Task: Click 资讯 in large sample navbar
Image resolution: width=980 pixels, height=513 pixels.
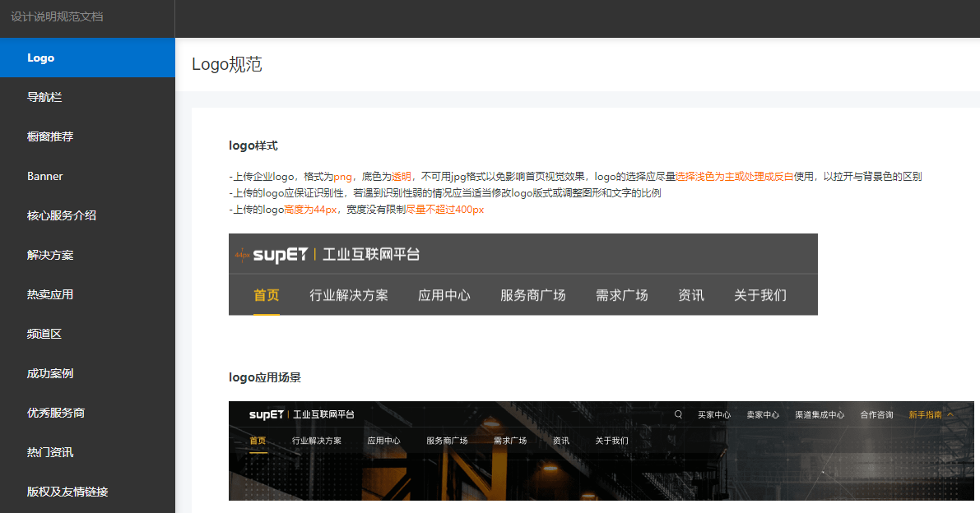Action: click(x=691, y=295)
